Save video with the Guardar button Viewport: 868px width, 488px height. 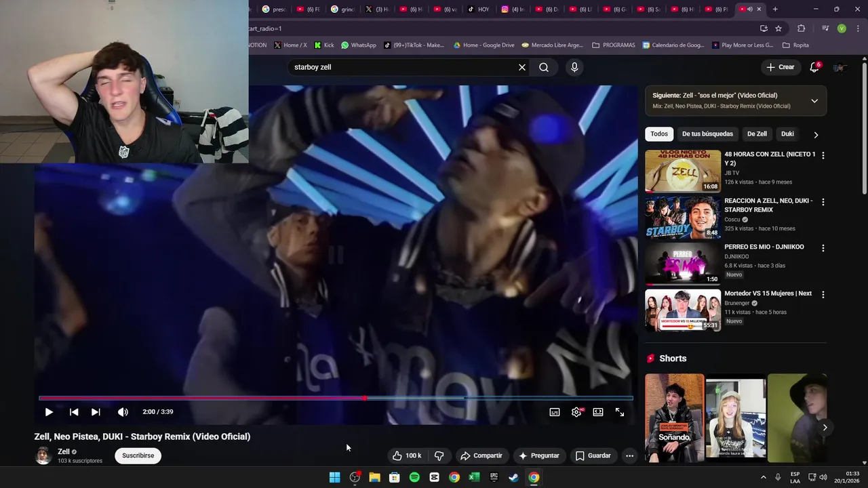[x=593, y=455]
